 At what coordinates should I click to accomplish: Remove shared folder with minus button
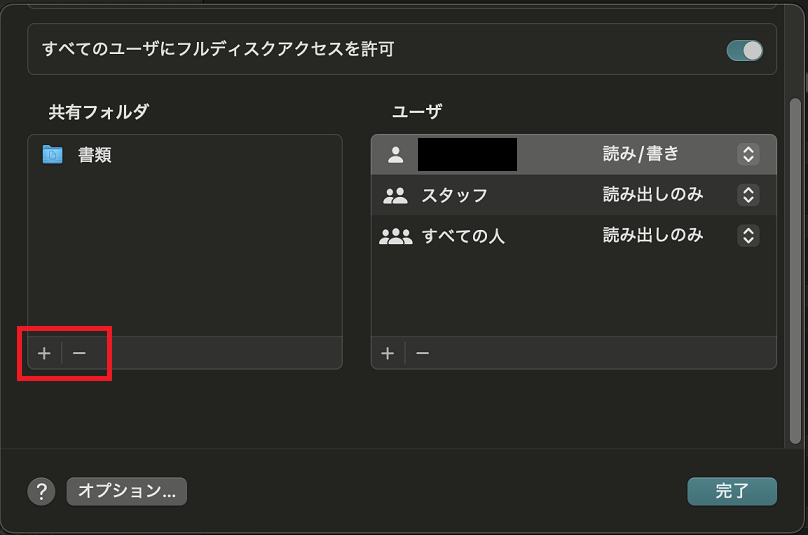point(79,353)
